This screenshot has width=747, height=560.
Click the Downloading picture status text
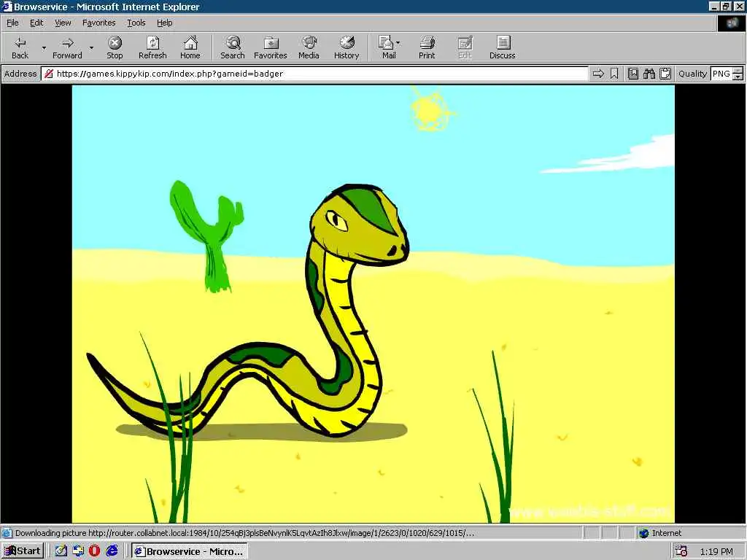(244, 533)
